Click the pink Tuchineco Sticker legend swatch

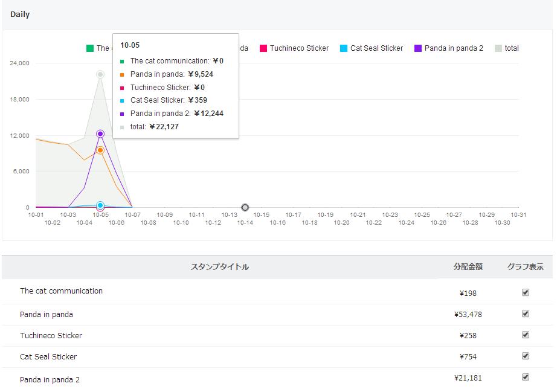[x=263, y=48]
